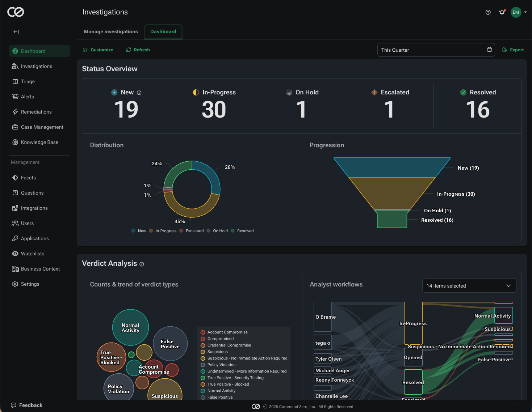Open the help question mark icon
532x412 pixels.
pos(488,12)
